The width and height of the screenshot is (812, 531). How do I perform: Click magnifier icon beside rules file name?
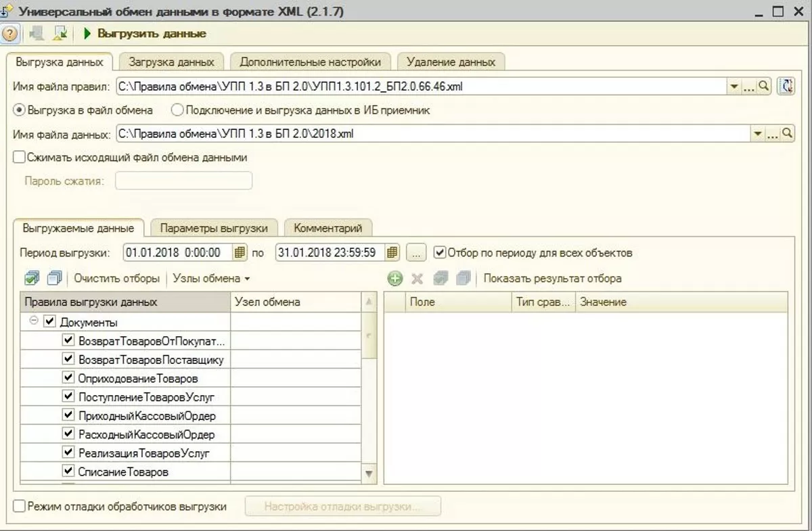point(763,86)
